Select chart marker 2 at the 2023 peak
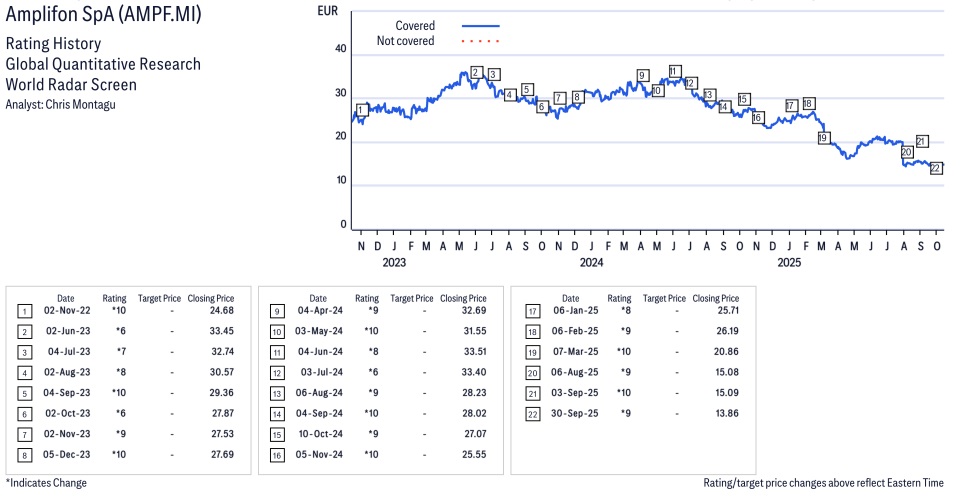Viewport: 955px width, 489px height. point(476,72)
